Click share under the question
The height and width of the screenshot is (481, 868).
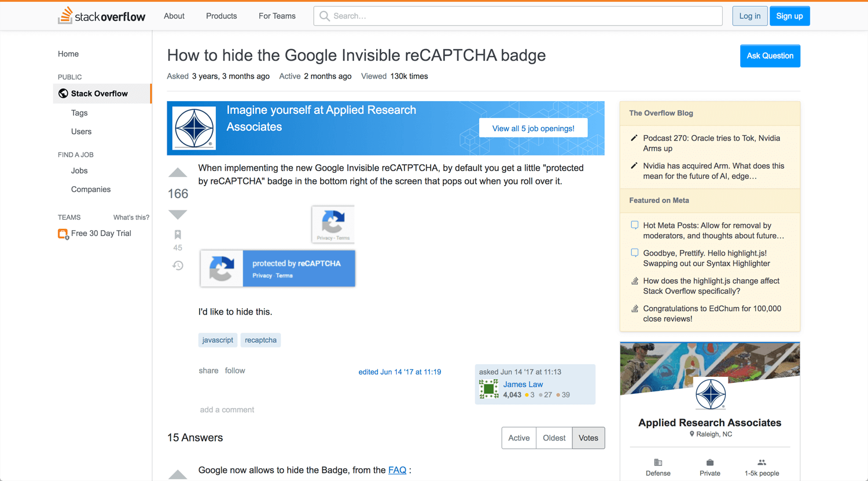point(208,371)
